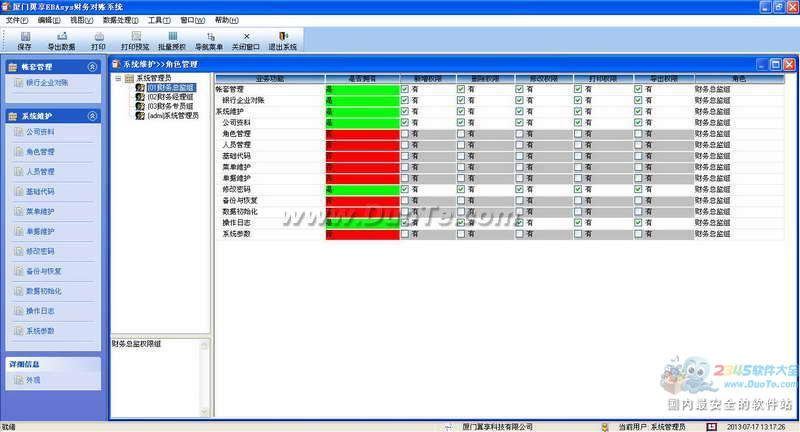Check 删除权限 checkbox for 基础代码 row
Image resolution: width=800 pixels, height=432 pixels.
461,156
